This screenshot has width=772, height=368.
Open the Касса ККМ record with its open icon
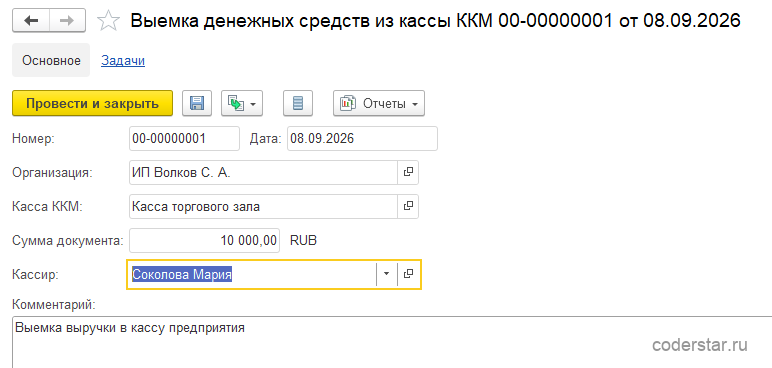pos(408,206)
